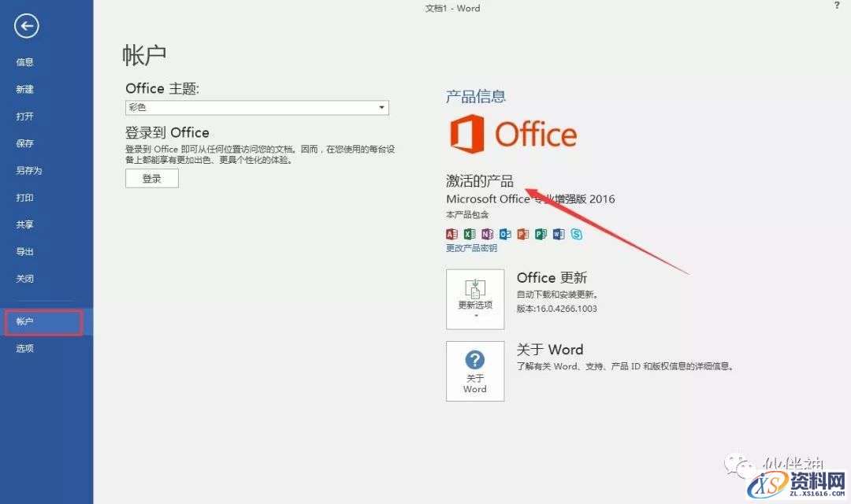Open the 选项 entry at sidebar bottom
The image size is (851, 504).
tap(24, 348)
